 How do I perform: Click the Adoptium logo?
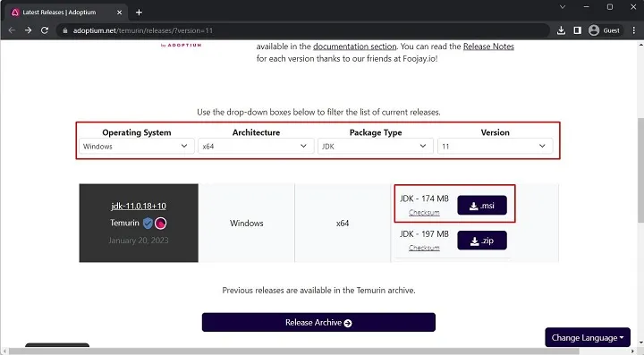tap(181, 45)
